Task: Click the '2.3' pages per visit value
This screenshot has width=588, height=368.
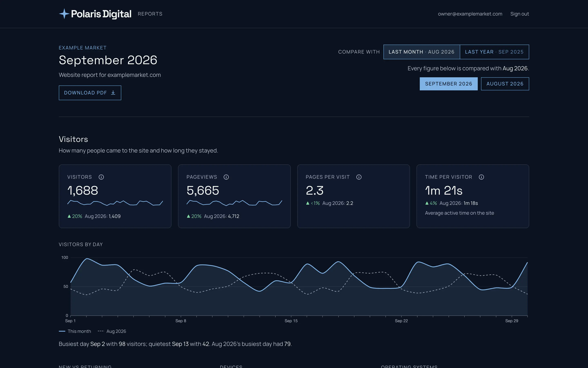Action: tap(315, 190)
